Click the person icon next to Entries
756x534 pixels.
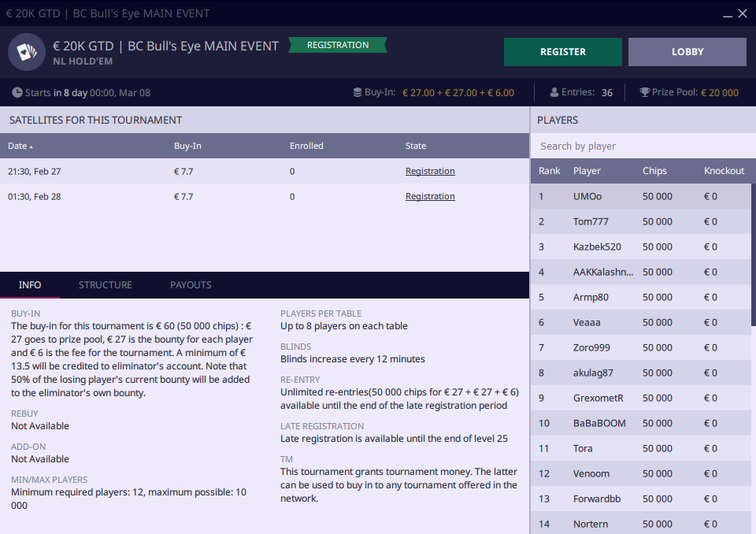(x=554, y=92)
